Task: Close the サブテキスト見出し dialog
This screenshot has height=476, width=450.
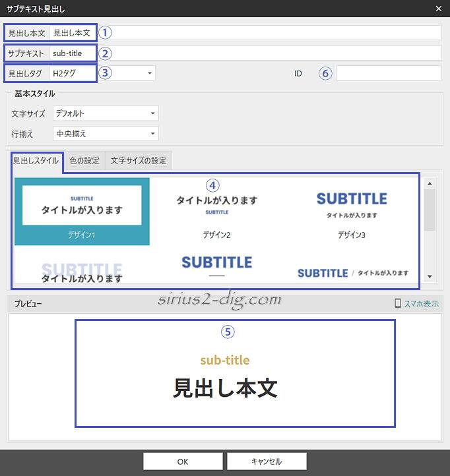Action: coord(439,8)
